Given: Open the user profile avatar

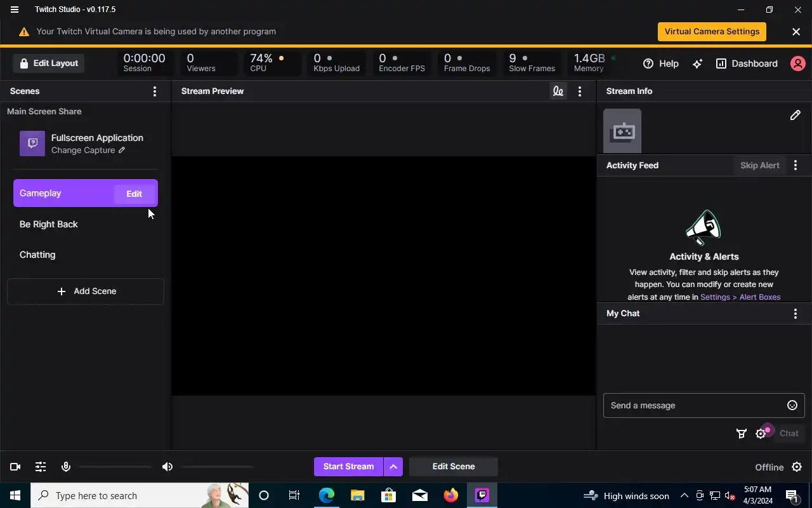Looking at the screenshot, I should [797, 63].
